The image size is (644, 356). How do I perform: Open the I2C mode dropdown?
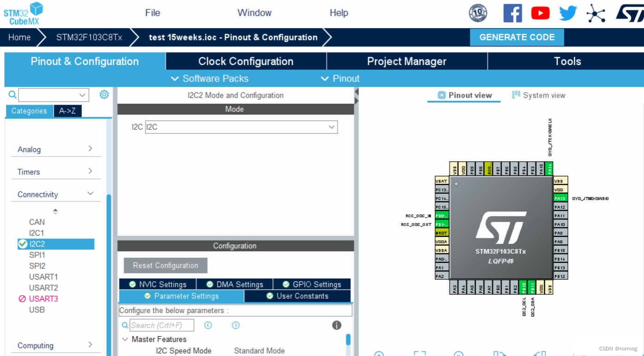point(241,127)
